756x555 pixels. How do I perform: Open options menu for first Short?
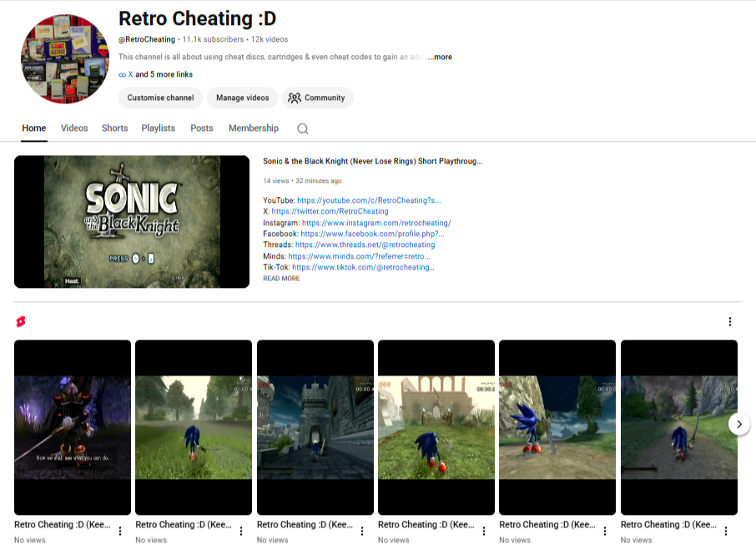(x=120, y=532)
